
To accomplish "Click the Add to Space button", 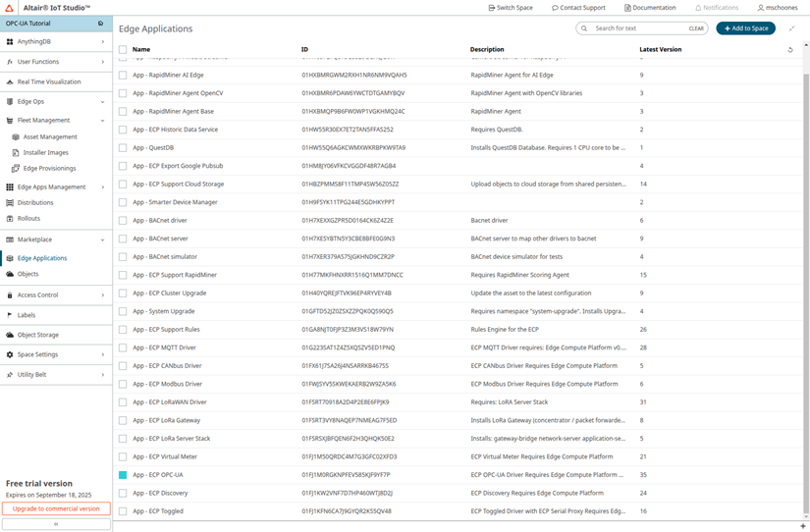I will [745, 28].
